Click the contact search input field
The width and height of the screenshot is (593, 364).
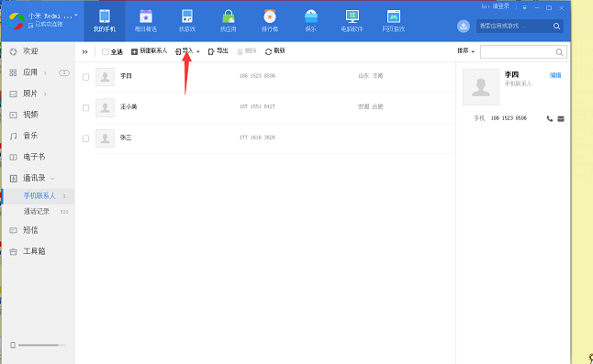coord(518,51)
